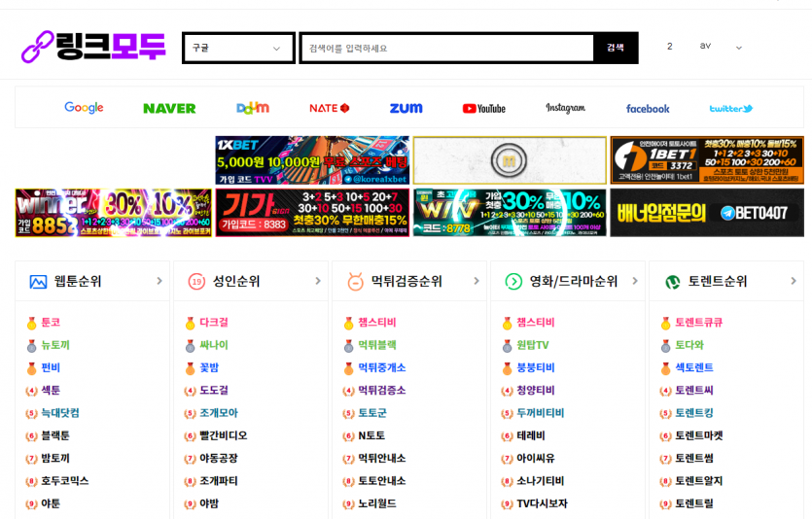Viewport: 812px width, 519px height.
Task: Click the 영화/드라마순위 green icon
Action: click(513, 282)
